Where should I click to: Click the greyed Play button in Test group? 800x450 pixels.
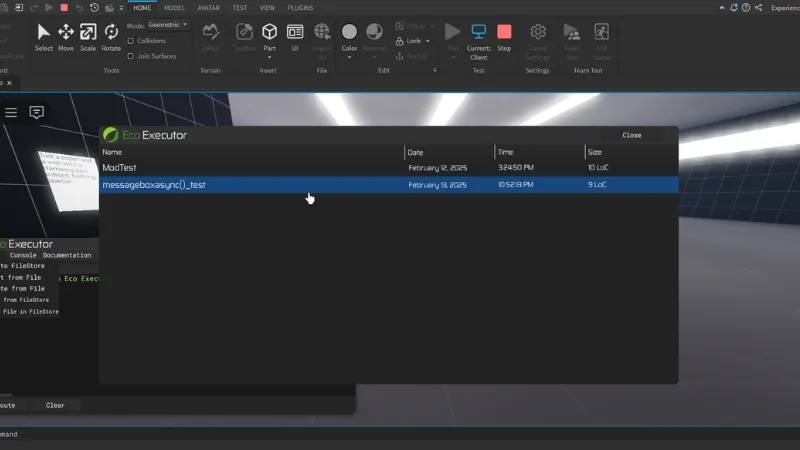click(x=453, y=32)
